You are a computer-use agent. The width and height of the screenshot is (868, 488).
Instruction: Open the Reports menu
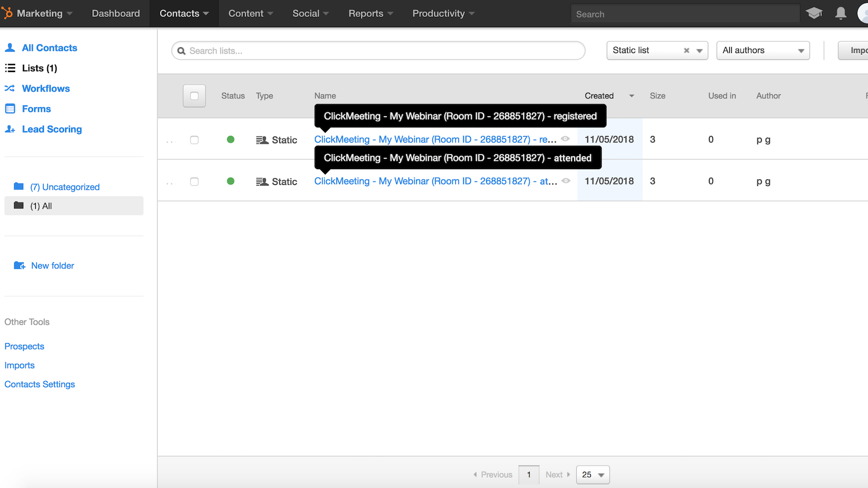point(371,13)
